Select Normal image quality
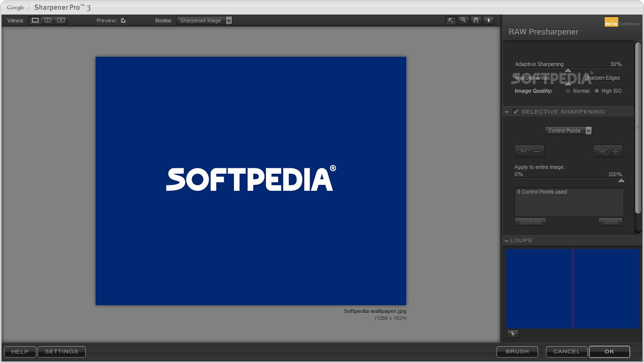 pos(568,91)
